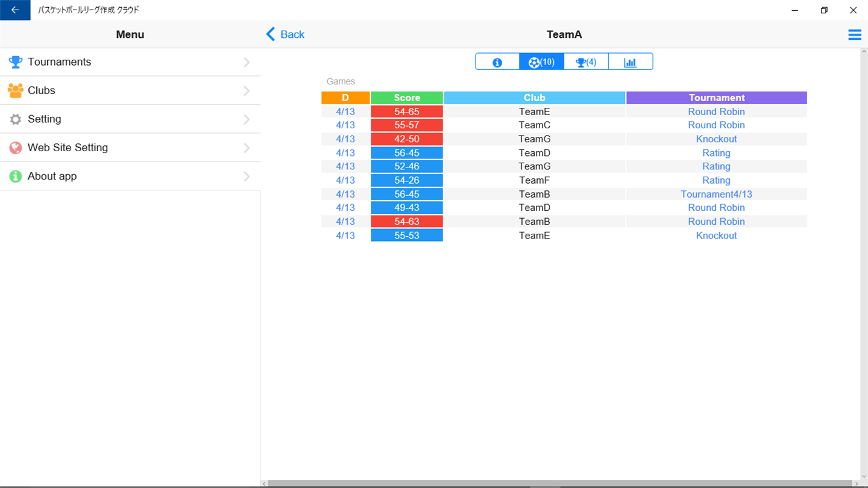Click the vertical scrollbar up arrow
This screenshot has height=488, width=868.
click(863, 52)
